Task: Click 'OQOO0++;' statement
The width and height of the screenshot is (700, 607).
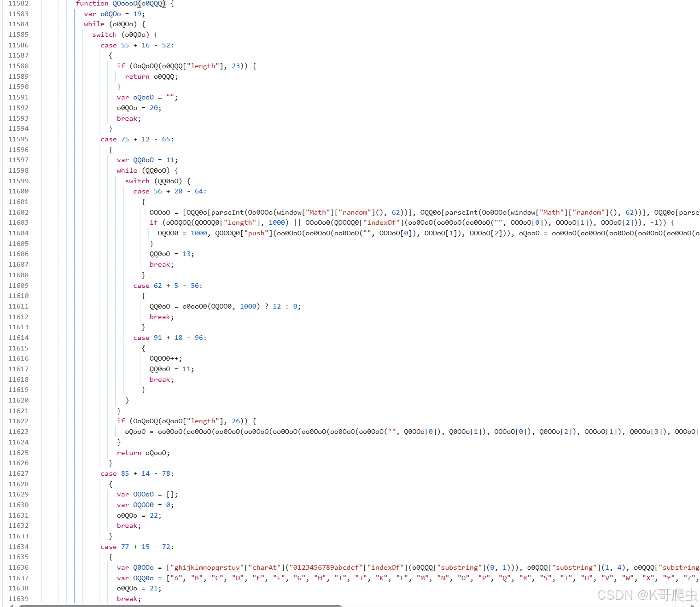Action: click(x=166, y=358)
